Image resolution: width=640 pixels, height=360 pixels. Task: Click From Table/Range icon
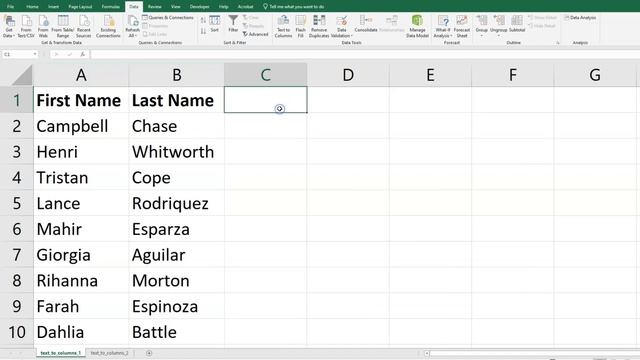(63, 27)
